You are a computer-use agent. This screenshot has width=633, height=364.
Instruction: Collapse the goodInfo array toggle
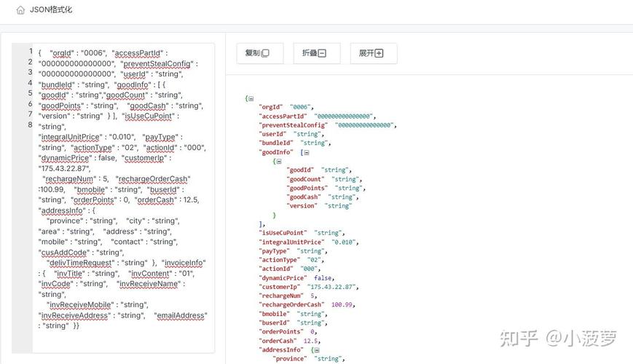[307, 153]
